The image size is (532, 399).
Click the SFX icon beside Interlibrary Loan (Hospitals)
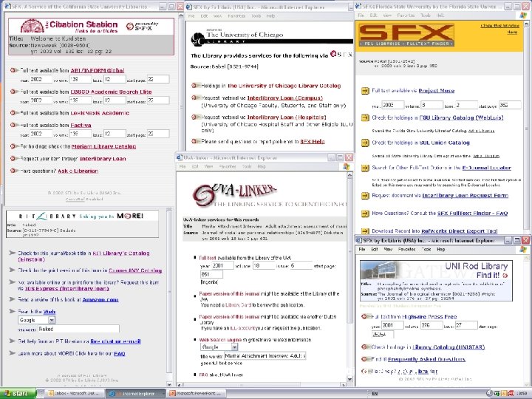(x=195, y=117)
